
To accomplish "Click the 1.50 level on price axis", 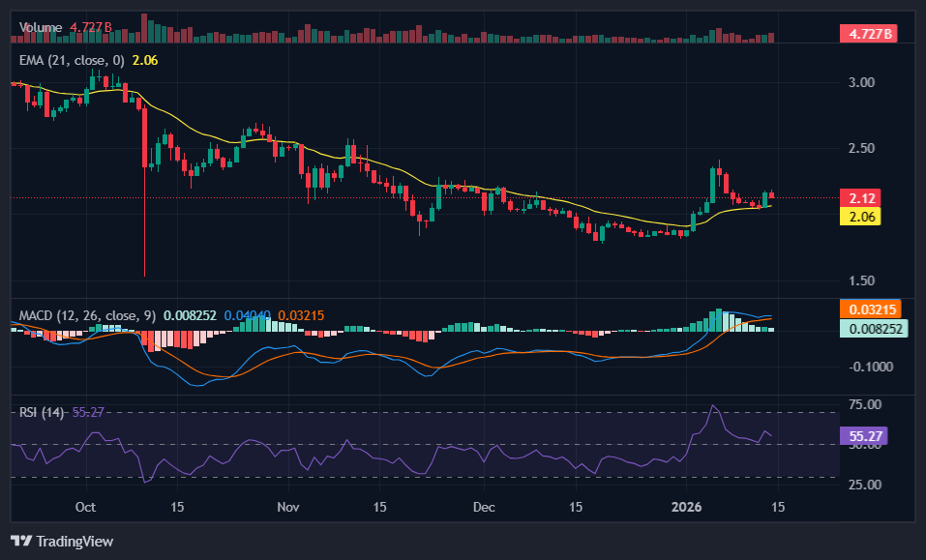I will coord(861,280).
